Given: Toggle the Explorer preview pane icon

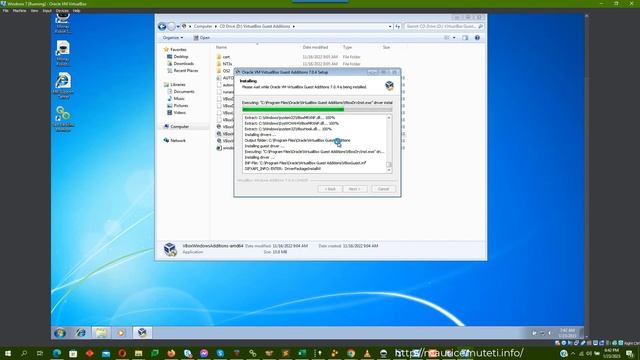Looking at the screenshot, I should click(465, 38).
